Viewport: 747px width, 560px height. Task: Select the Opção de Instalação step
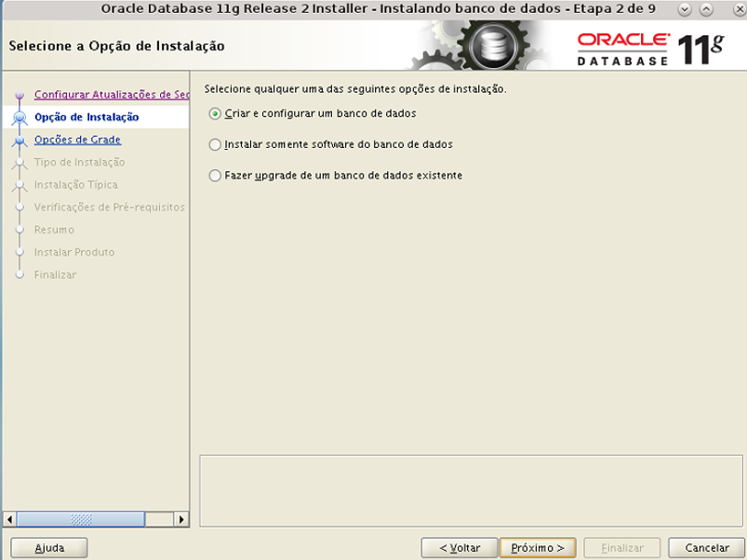(x=87, y=117)
